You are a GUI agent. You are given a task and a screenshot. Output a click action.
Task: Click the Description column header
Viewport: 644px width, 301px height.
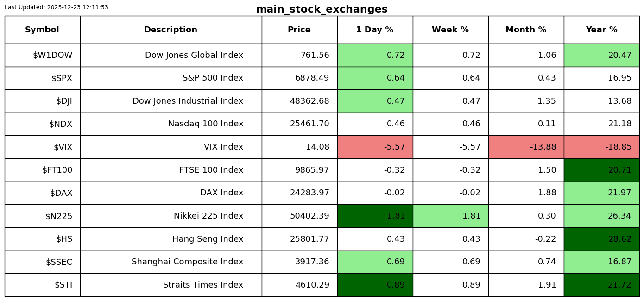(x=170, y=30)
